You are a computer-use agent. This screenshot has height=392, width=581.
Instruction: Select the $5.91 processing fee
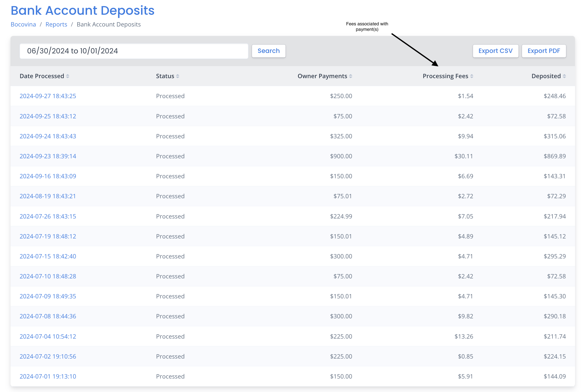coord(465,376)
